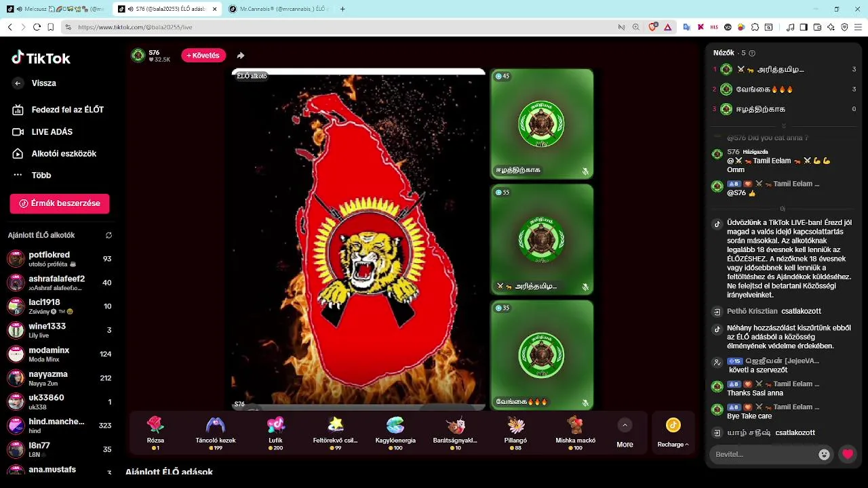The height and width of the screenshot is (488, 868).
Task: Open wine1333 live stream
Action: tap(60, 330)
